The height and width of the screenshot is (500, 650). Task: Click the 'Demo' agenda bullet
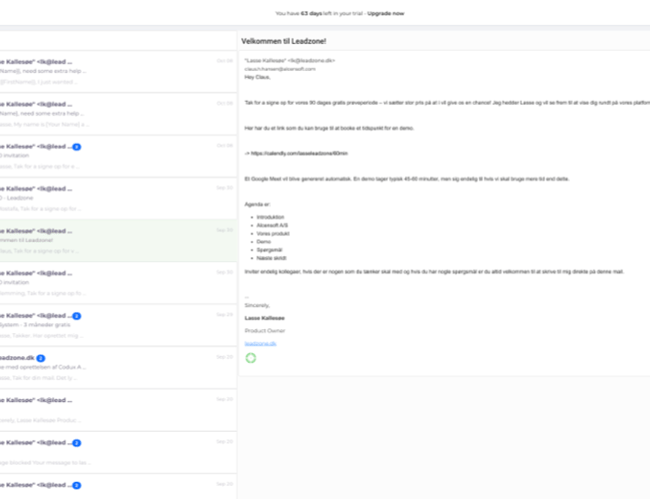point(264,242)
